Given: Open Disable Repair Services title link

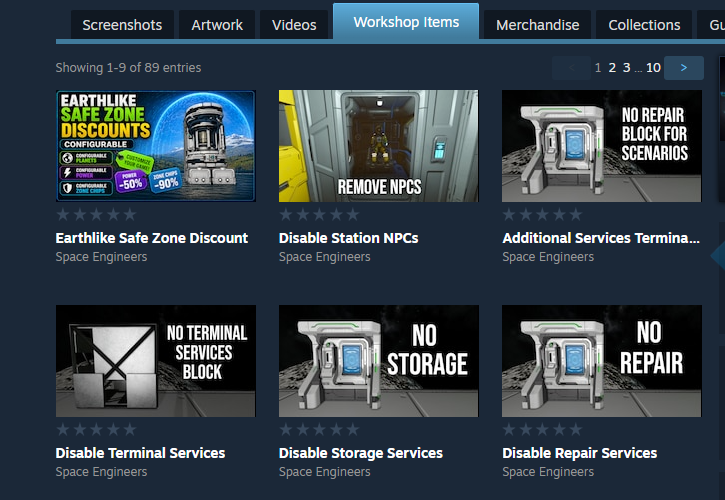Looking at the screenshot, I should point(579,453).
